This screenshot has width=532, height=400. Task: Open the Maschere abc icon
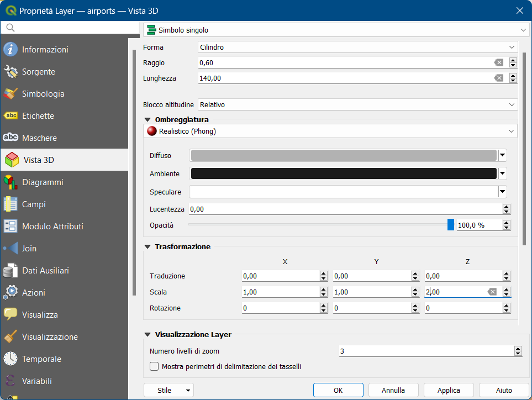point(10,138)
